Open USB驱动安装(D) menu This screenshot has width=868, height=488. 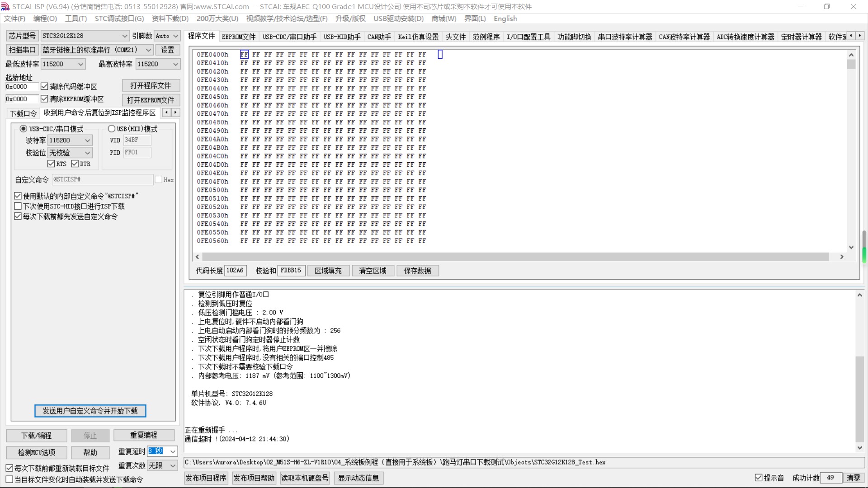[x=398, y=19]
